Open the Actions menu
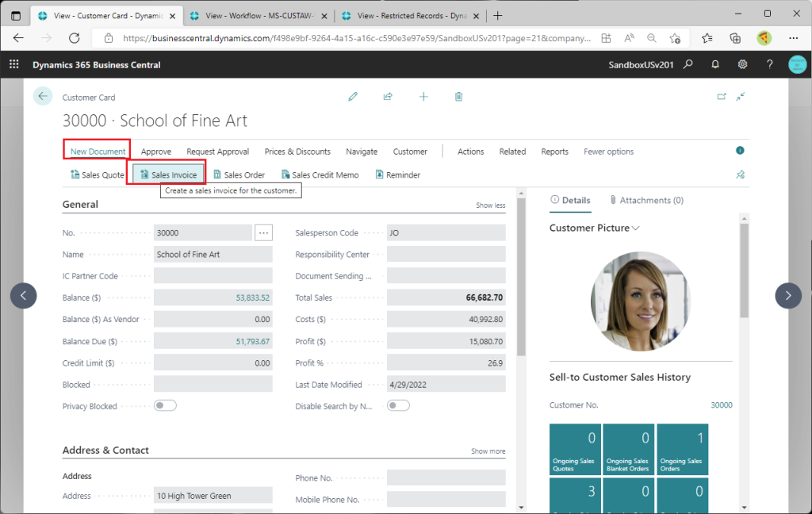The image size is (812, 514). click(x=471, y=152)
